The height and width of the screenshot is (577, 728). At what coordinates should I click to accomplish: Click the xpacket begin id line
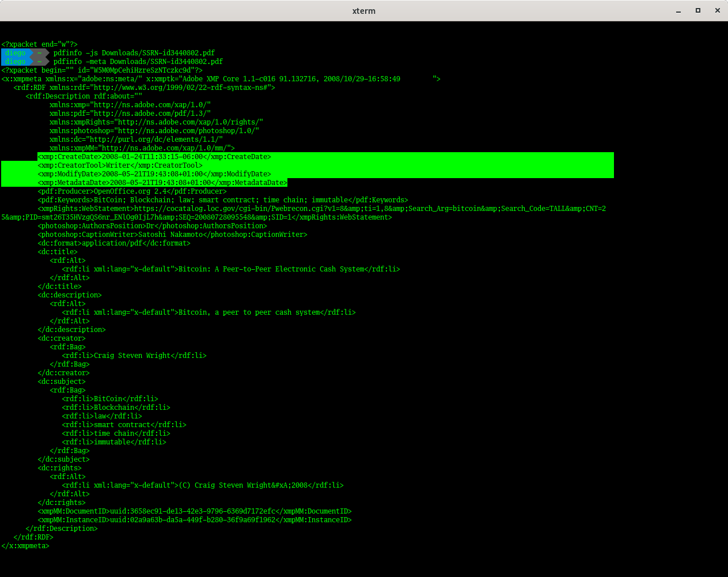pos(102,70)
